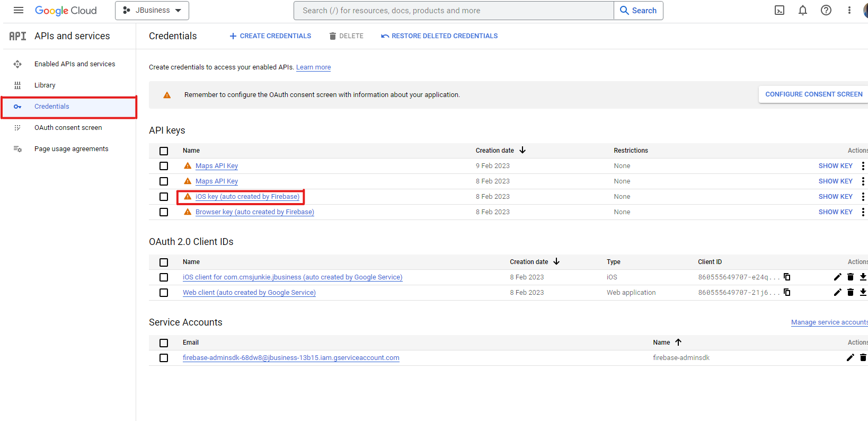Image resolution: width=868 pixels, height=421 pixels.
Task: Activate Cloud Shell terminal icon
Action: 780,10
